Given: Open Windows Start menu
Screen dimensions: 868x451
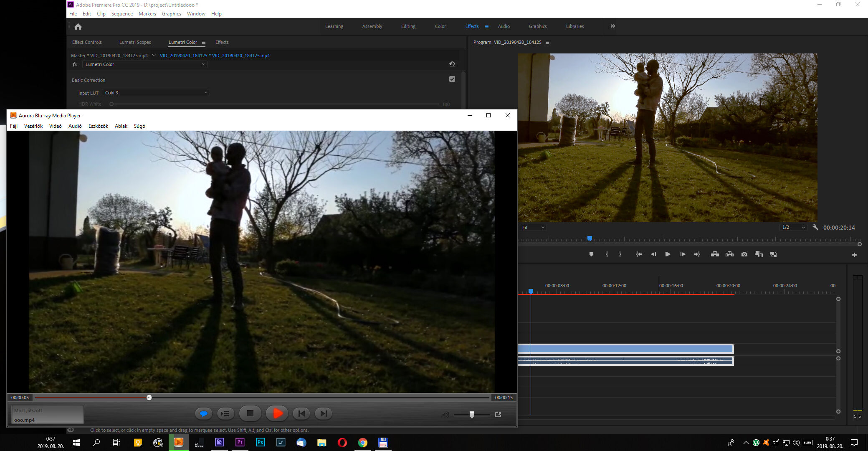Looking at the screenshot, I should (76, 442).
